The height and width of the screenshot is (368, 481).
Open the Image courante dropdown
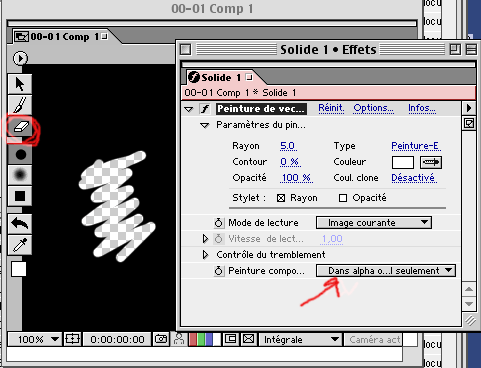click(x=374, y=223)
